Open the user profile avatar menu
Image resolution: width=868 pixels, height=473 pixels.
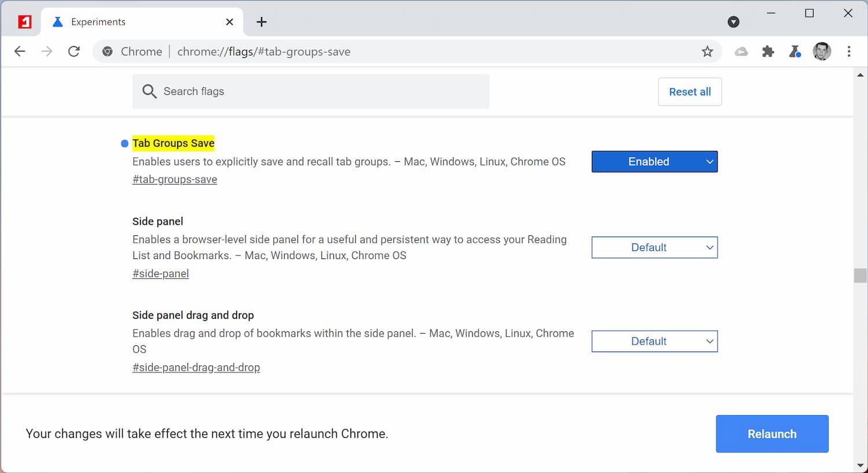[822, 51]
